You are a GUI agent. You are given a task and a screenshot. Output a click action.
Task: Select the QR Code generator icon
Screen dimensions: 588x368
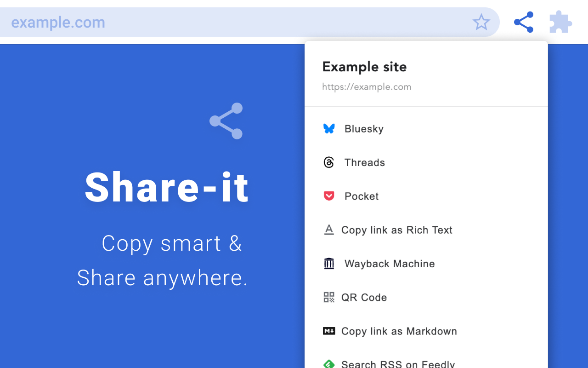coord(329,297)
